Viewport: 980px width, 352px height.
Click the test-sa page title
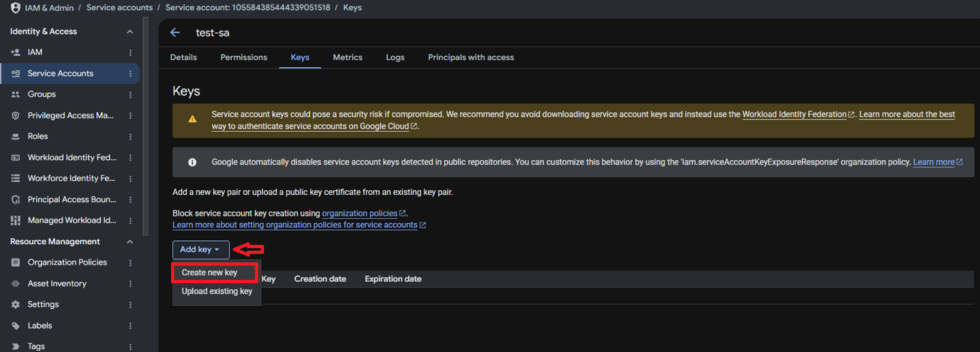[213, 32]
